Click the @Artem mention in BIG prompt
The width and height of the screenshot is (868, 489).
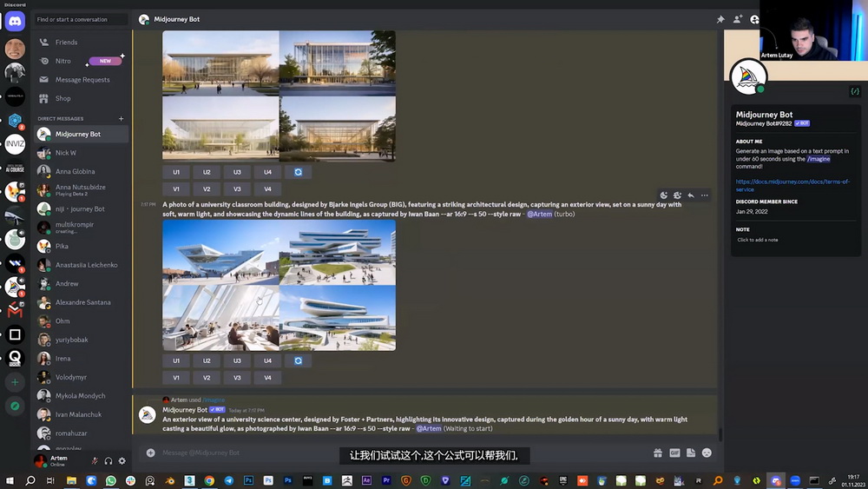point(539,215)
